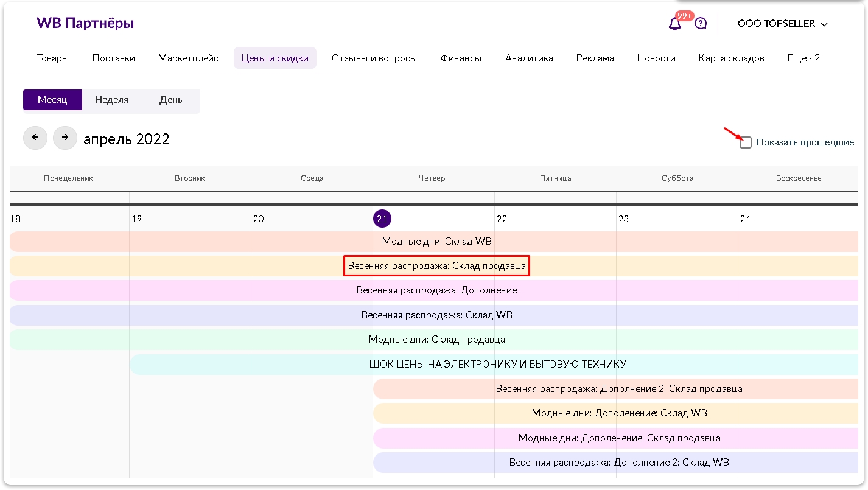
Task: Select today's date circle 21
Action: [x=382, y=219]
